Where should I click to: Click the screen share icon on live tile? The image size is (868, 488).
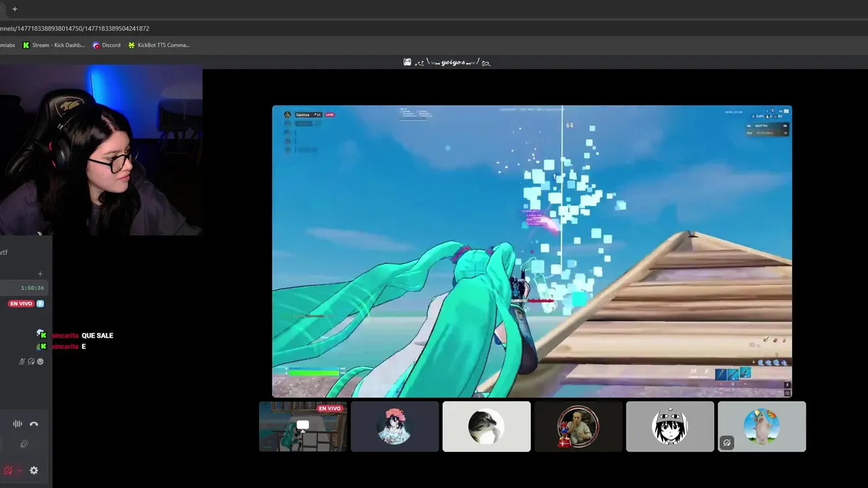click(x=302, y=426)
